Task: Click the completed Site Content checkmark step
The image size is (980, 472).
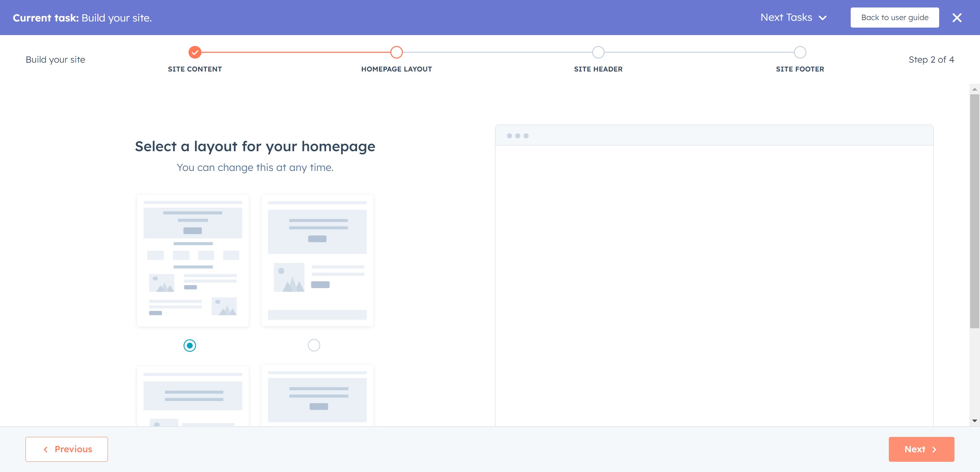Action: tap(195, 52)
